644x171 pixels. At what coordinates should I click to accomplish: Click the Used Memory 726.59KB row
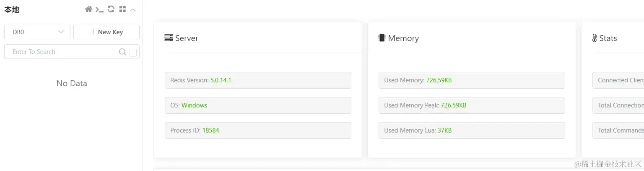click(472, 80)
